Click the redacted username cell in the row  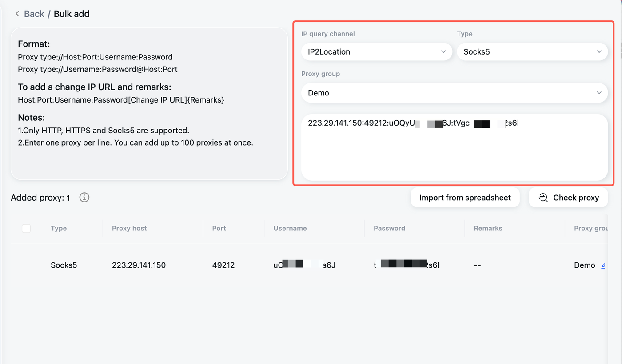pyautogui.click(x=304, y=265)
